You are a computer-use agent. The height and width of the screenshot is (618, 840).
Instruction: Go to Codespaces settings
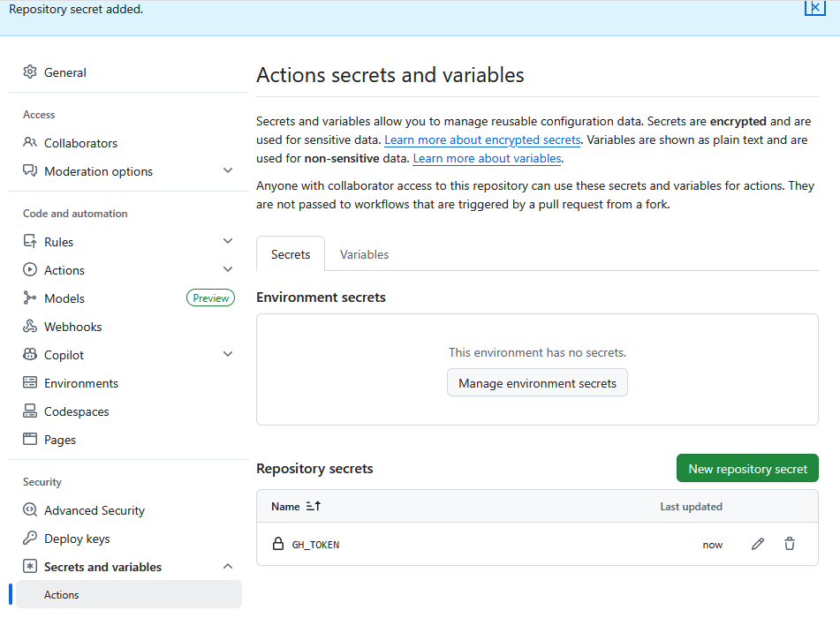[76, 411]
